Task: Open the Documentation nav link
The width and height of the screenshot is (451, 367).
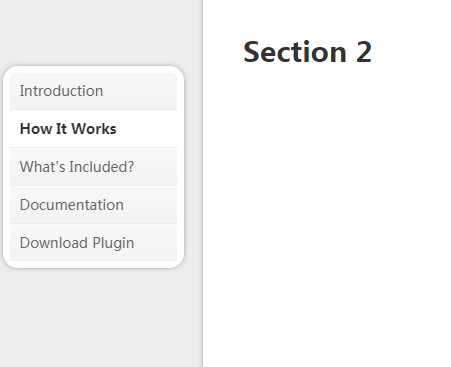Action: pyautogui.click(x=93, y=205)
